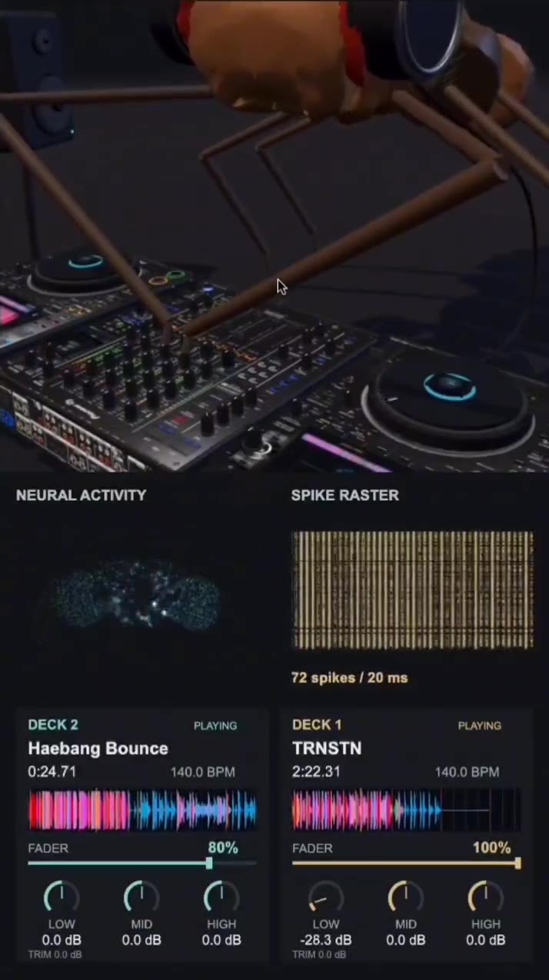Click the Deck 1 100% fader value
The image size is (549, 980).
pos(492,848)
